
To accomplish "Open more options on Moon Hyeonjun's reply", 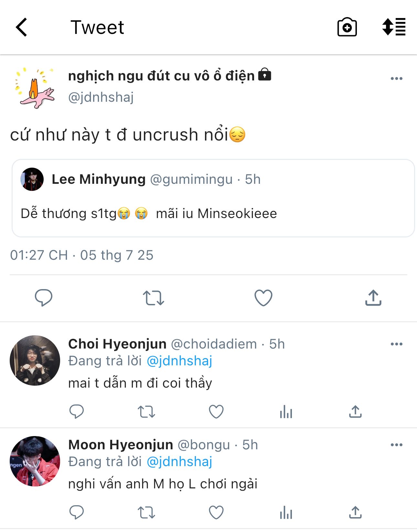I will point(396,445).
